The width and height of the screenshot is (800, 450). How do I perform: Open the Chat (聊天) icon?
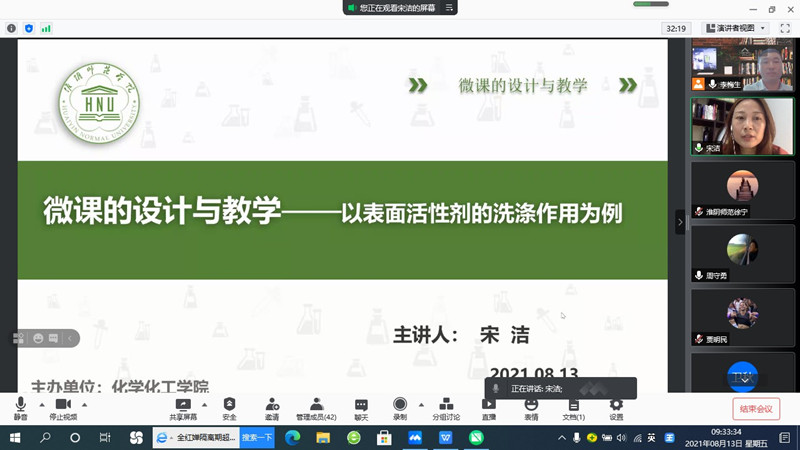tap(361, 406)
